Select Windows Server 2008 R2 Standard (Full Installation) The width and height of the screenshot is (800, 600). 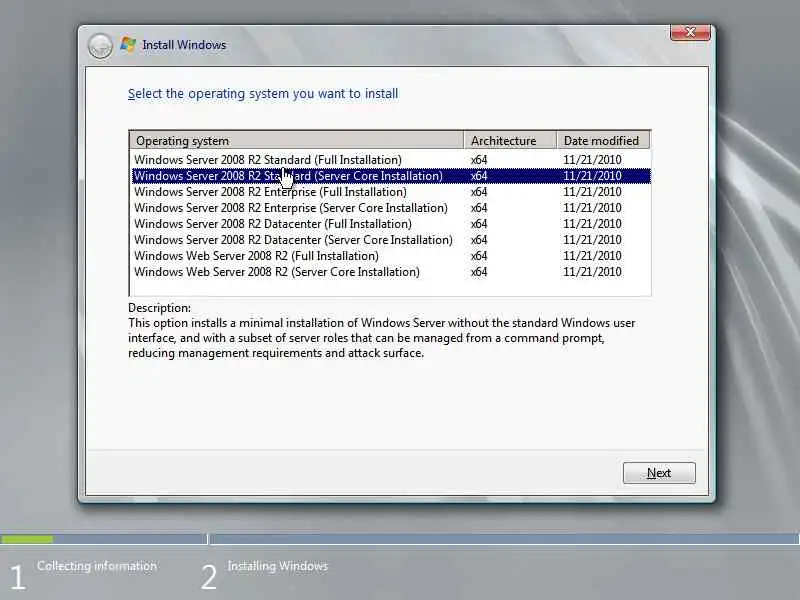[391, 160]
